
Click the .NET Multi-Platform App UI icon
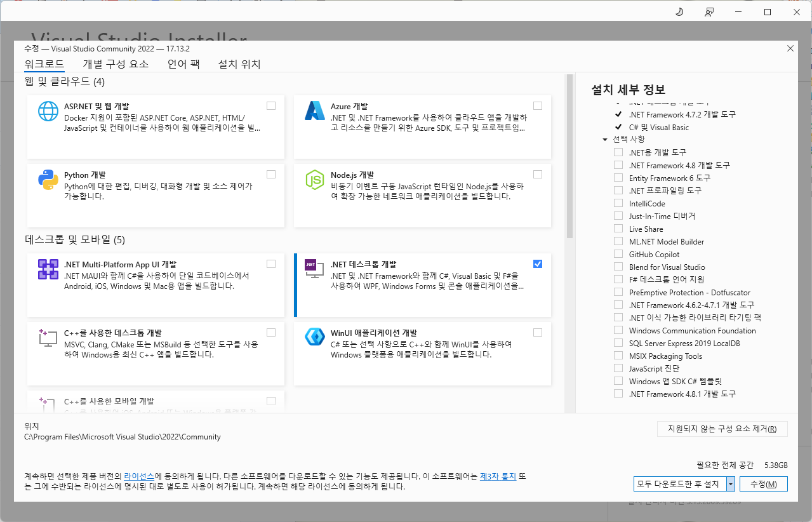tap(48, 269)
